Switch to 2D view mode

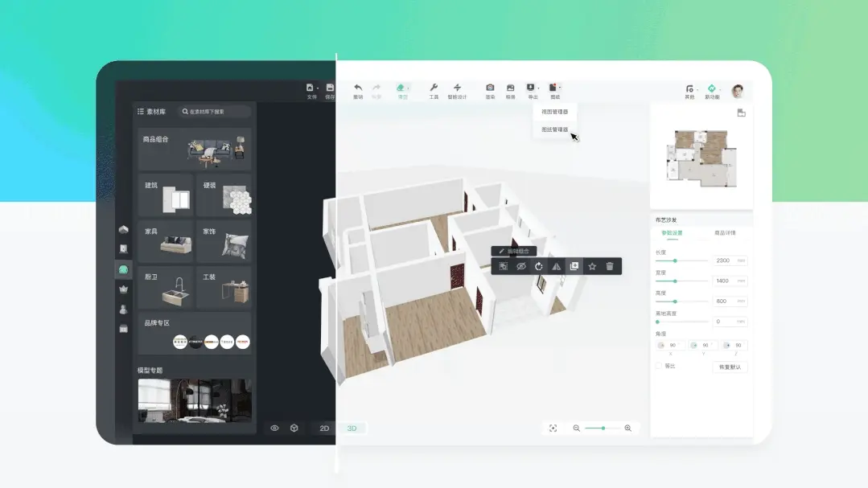click(x=324, y=429)
